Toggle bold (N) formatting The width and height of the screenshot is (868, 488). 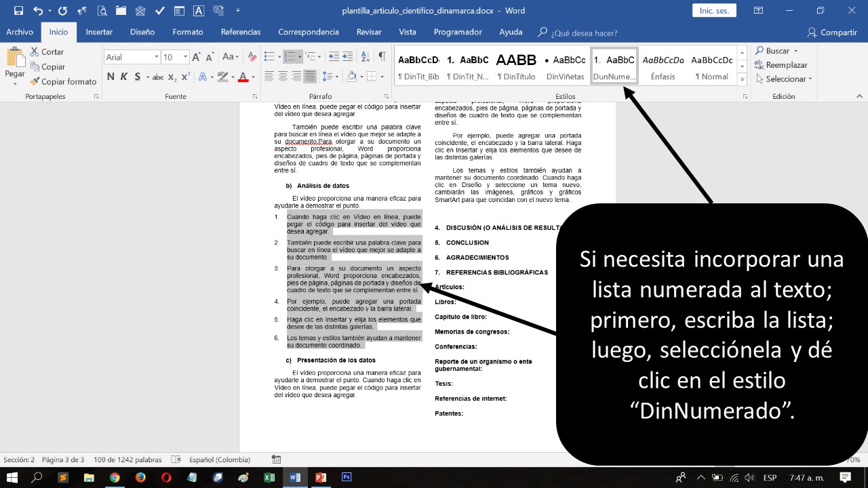(111, 77)
